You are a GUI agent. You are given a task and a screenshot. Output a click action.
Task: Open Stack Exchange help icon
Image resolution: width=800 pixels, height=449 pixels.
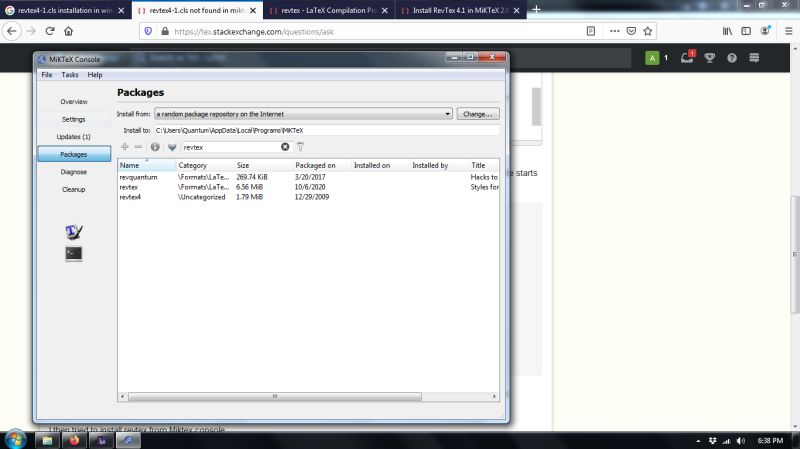pos(732,58)
